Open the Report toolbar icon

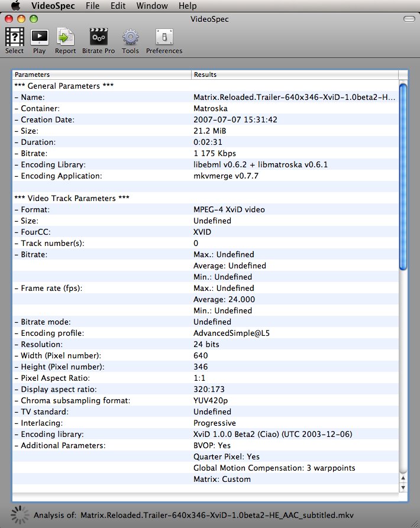coord(65,37)
